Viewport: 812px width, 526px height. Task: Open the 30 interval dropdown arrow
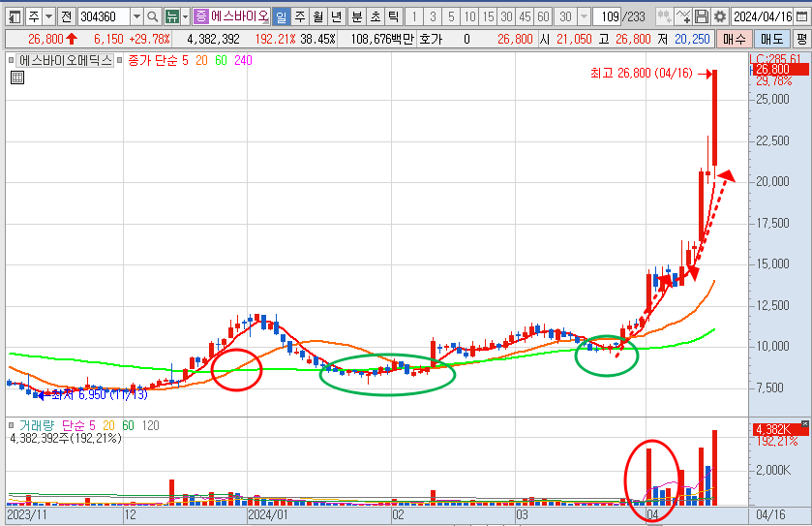[584, 17]
